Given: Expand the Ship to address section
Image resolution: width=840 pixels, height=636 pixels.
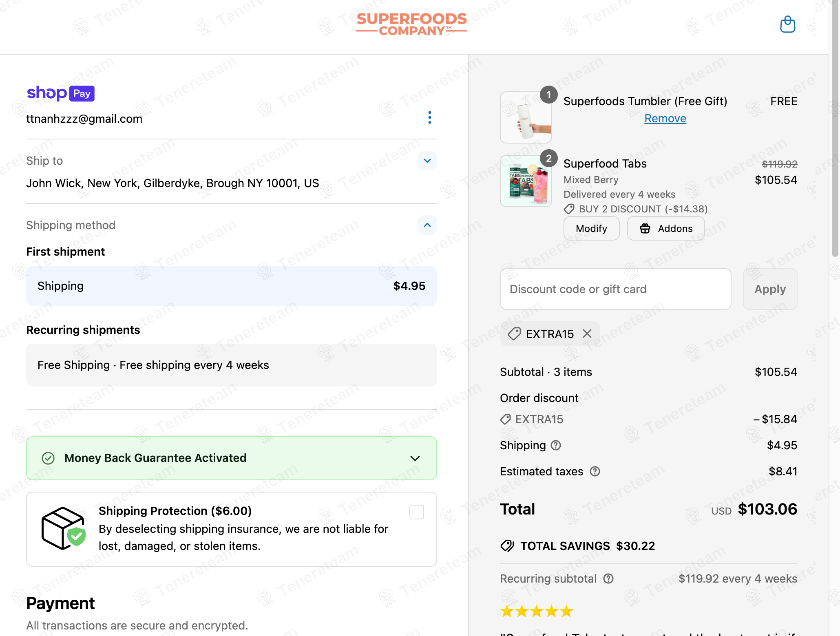Looking at the screenshot, I should click(x=427, y=161).
